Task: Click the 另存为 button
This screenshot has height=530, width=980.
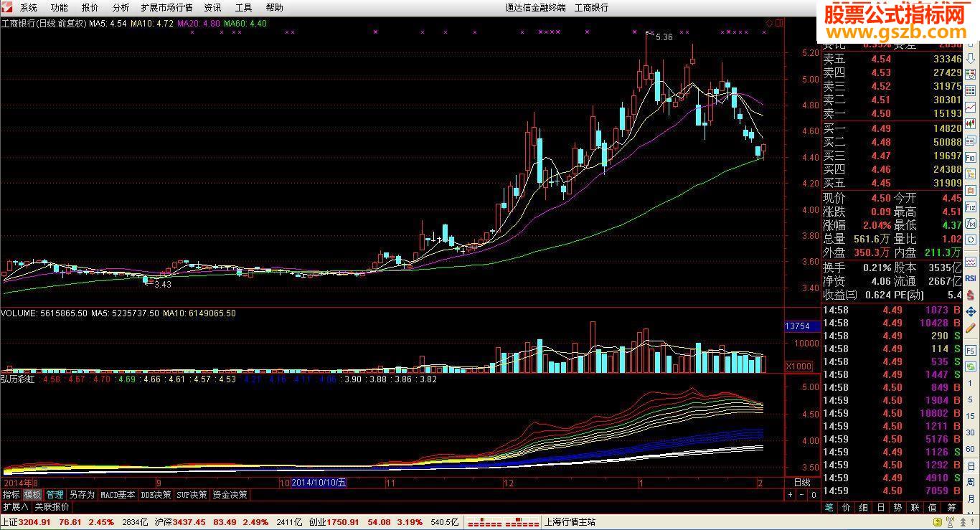Action: pyautogui.click(x=81, y=494)
